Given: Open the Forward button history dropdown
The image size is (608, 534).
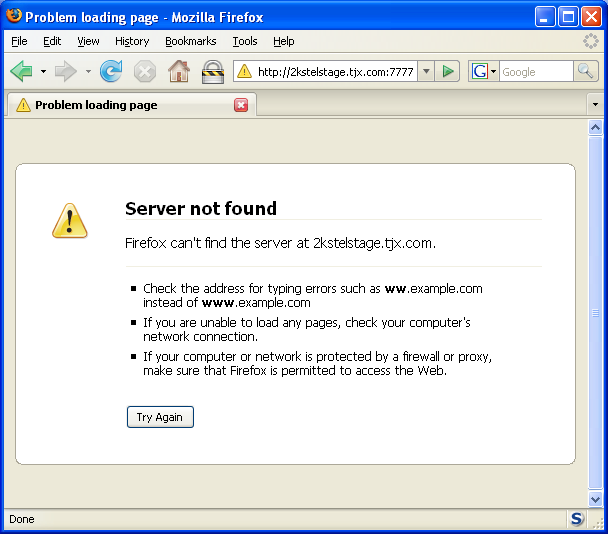Looking at the screenshot, I should pos(88,71).
